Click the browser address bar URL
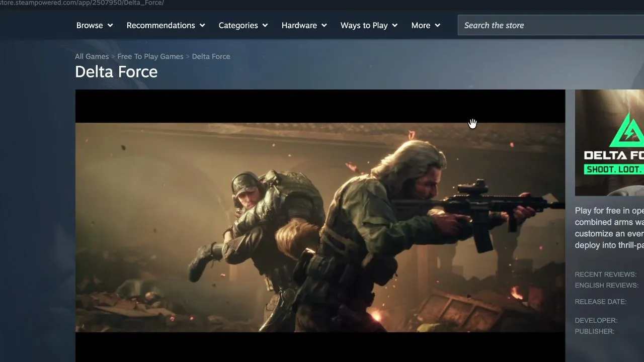The width and height of the screenshot is (644, 362). tap(82, 3)
